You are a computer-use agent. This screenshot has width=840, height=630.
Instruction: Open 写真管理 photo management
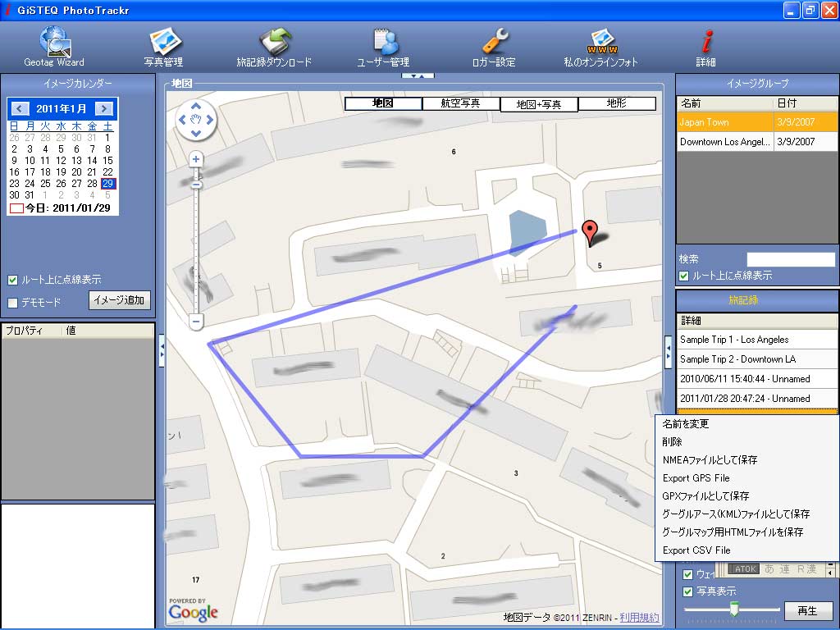(x=164, y=47)
